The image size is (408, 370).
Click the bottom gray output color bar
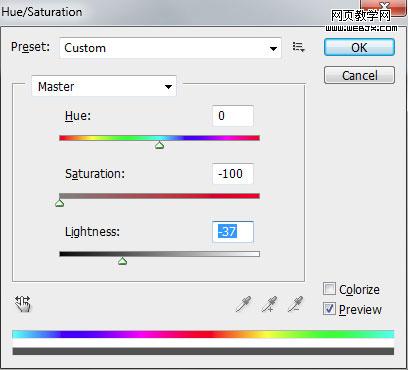coord(203,351)
